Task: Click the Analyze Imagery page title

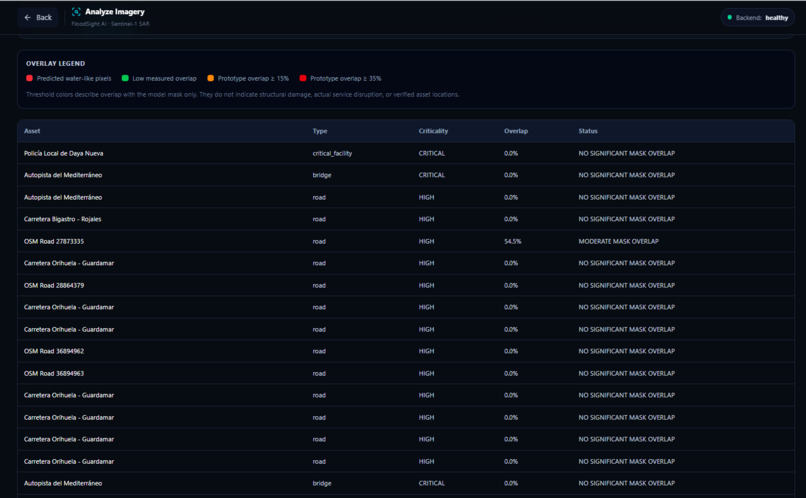Action: pyautogui.click(x=115, y=11)
